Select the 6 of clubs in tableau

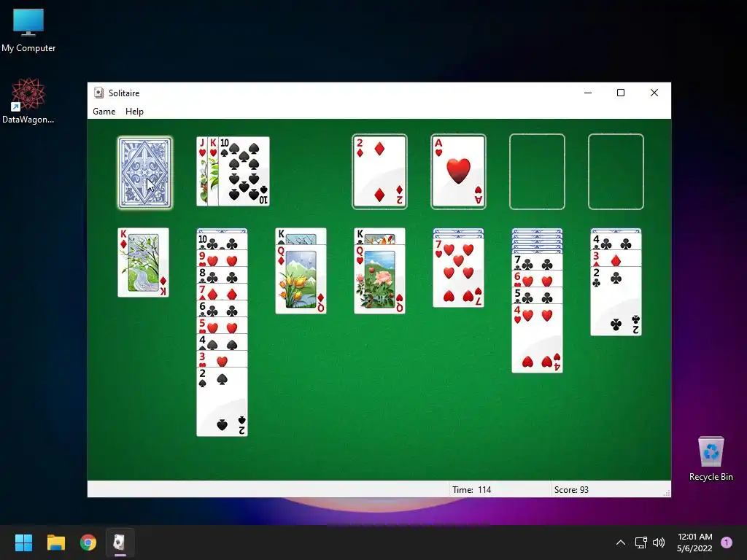point(222,308)
